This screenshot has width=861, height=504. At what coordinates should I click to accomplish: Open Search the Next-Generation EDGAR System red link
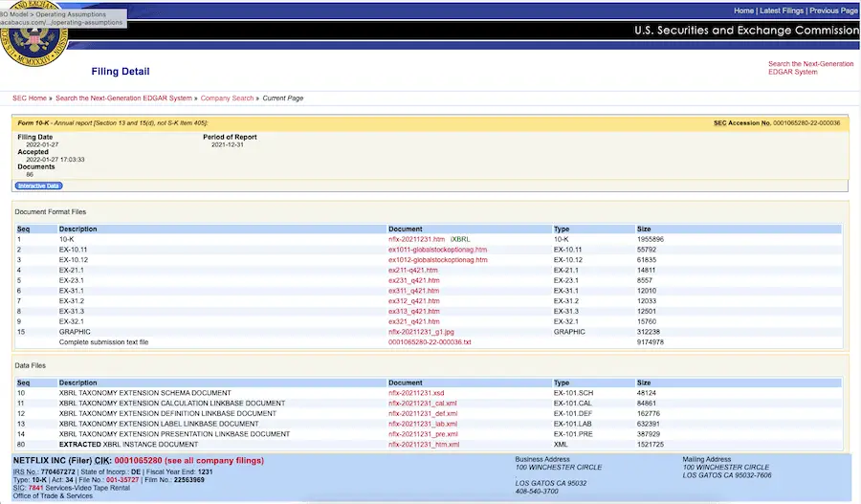(x=810, y=68)
